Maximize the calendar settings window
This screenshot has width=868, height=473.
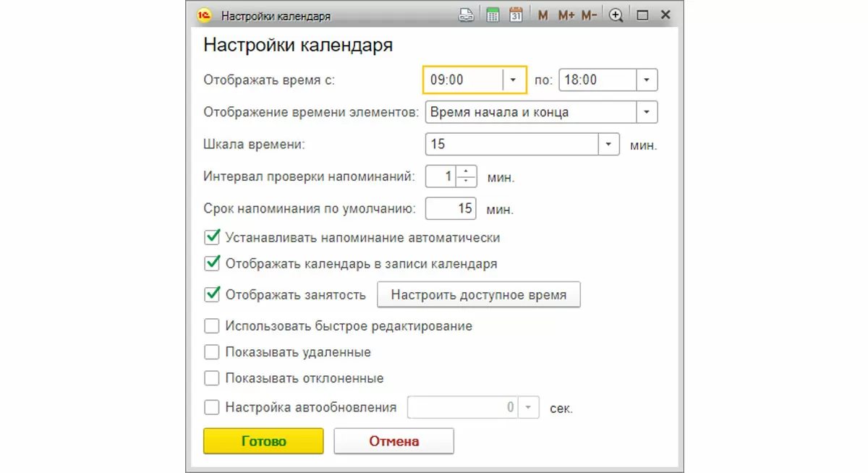pyautogui.click(x=642, y=15)
